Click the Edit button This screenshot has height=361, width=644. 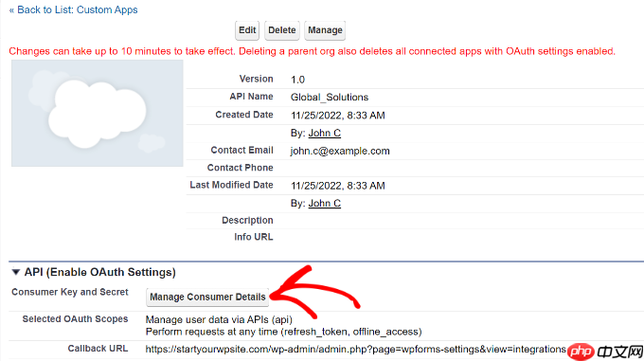[x=247, y=30]
